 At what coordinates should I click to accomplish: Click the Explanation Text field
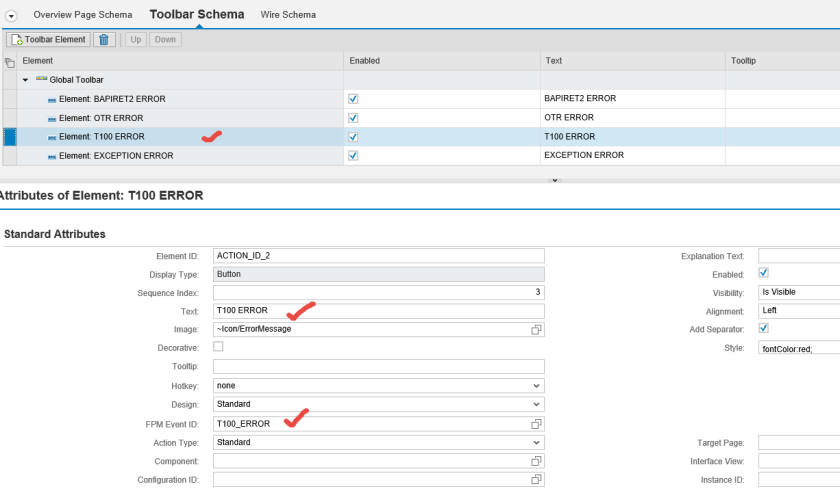point(799,256)
